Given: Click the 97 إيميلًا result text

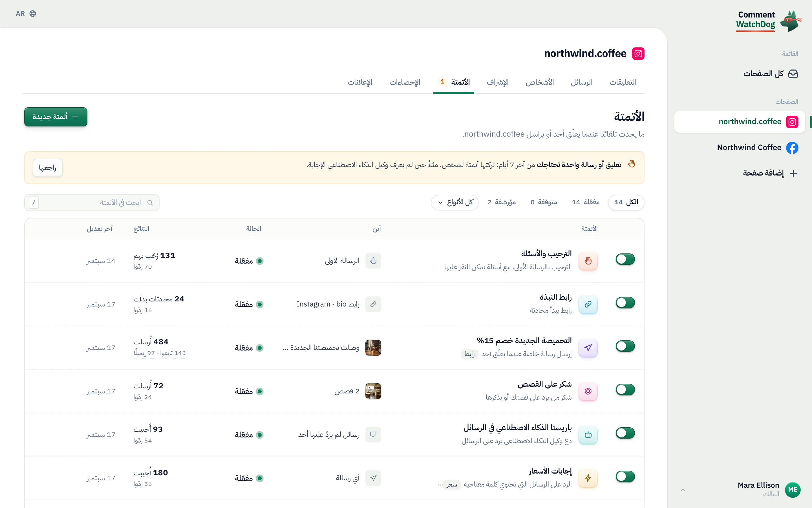Looking at the screenshot, I should point(144,353).
